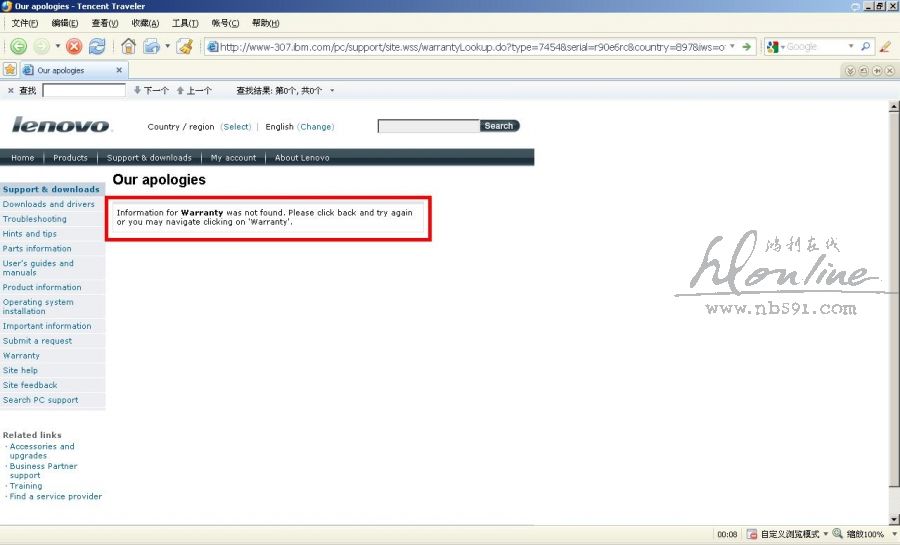This screenshot has width=900, height=545.
Task: Click into the find-in-page text field
Action: [84, 91]
